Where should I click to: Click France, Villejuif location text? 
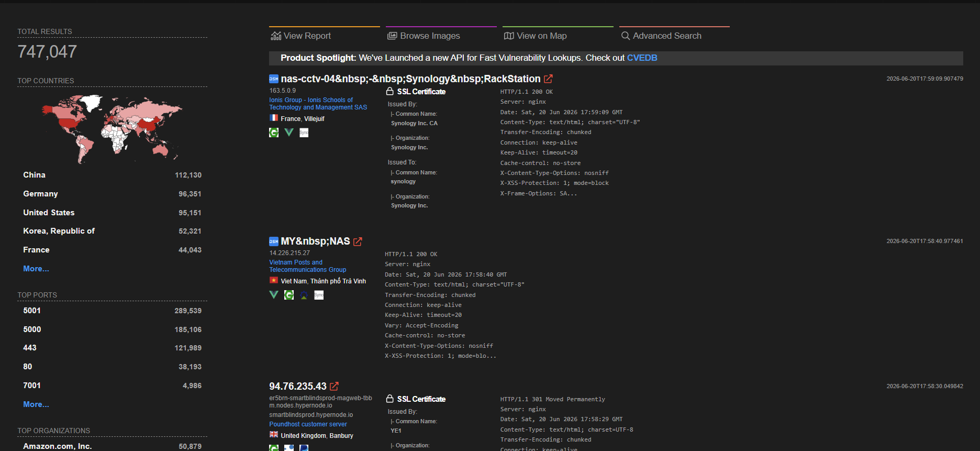coord(303,119)
